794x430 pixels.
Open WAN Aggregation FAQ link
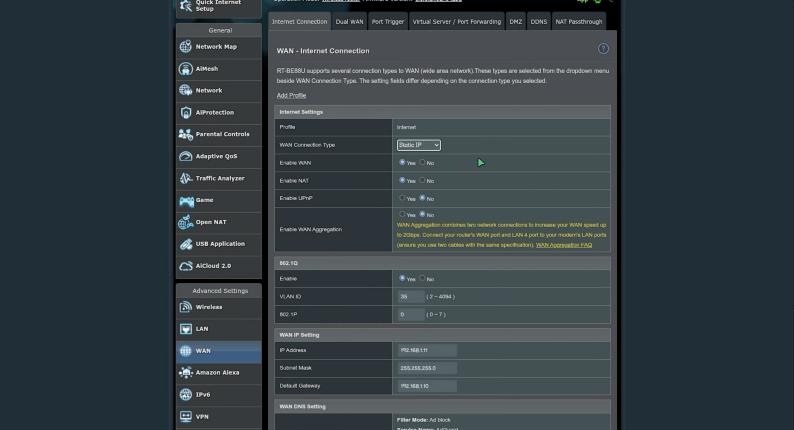click(x=564, y=245)
